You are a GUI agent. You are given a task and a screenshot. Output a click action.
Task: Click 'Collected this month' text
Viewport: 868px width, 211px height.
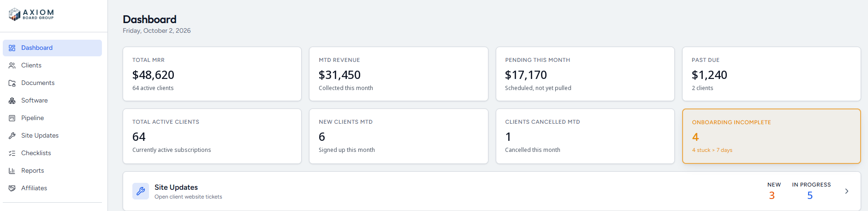(x=346, y=88)
